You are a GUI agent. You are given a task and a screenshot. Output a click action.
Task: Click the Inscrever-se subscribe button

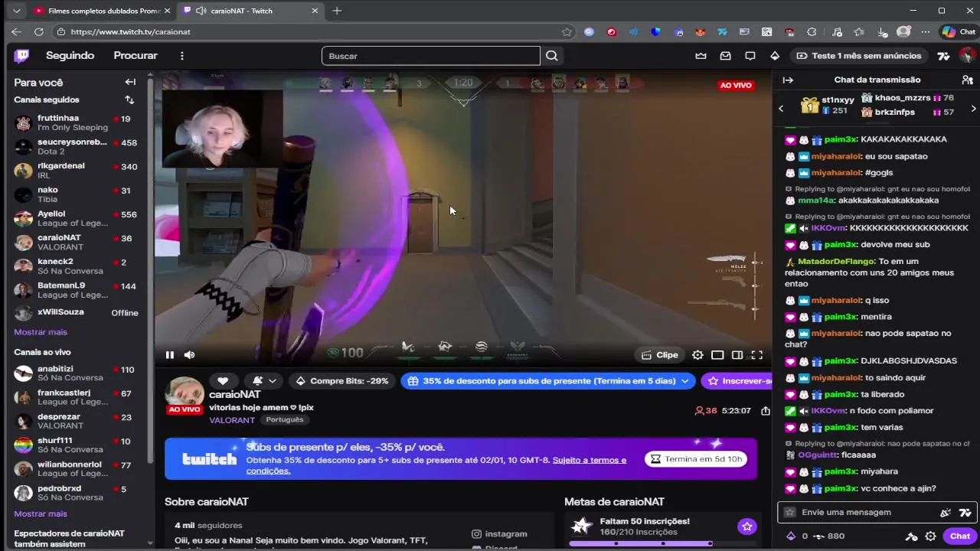[x=737, y=381]
